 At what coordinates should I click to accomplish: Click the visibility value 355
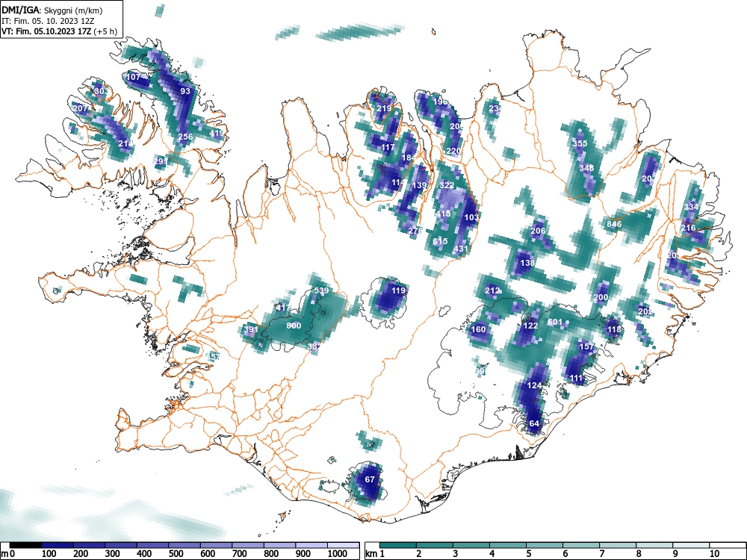click(580, 143)
